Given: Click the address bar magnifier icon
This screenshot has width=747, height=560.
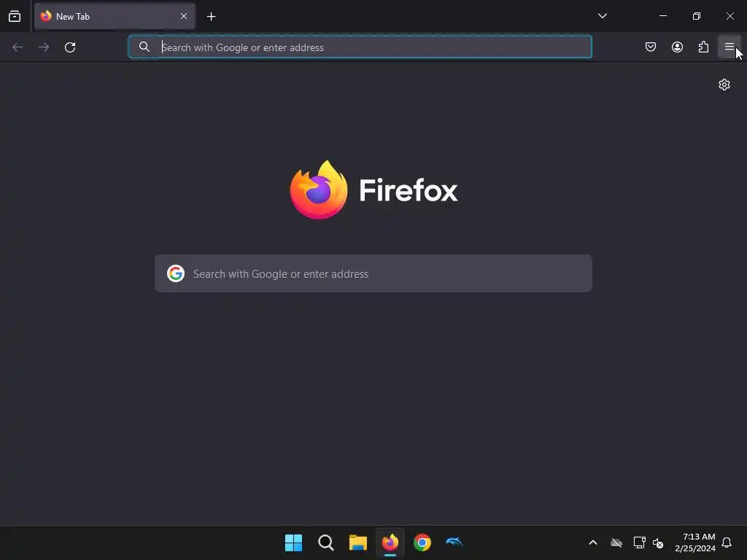Looking at the screenshot, I should (144, 47).
